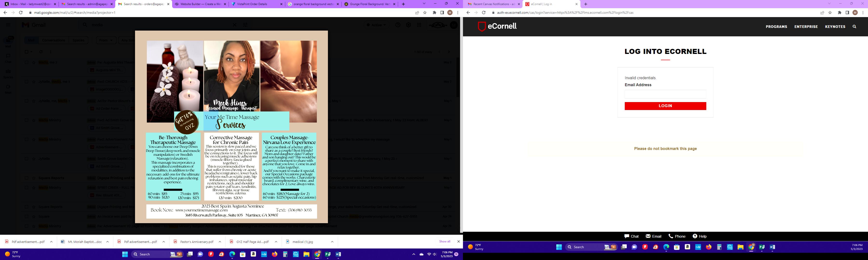Screen dimensions: 868x260
Task: Click the eCornell logo in the header
Action: click(x=497, y=26)
